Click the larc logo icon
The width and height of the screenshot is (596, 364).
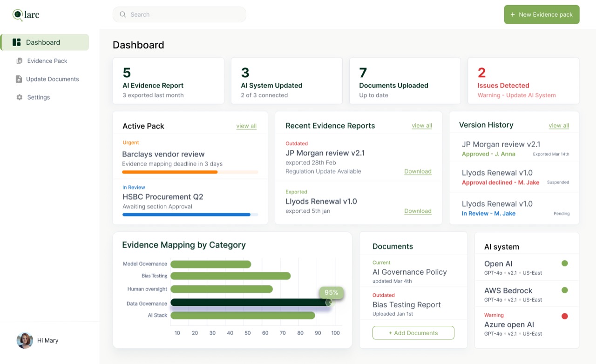[x=18, y=15]
